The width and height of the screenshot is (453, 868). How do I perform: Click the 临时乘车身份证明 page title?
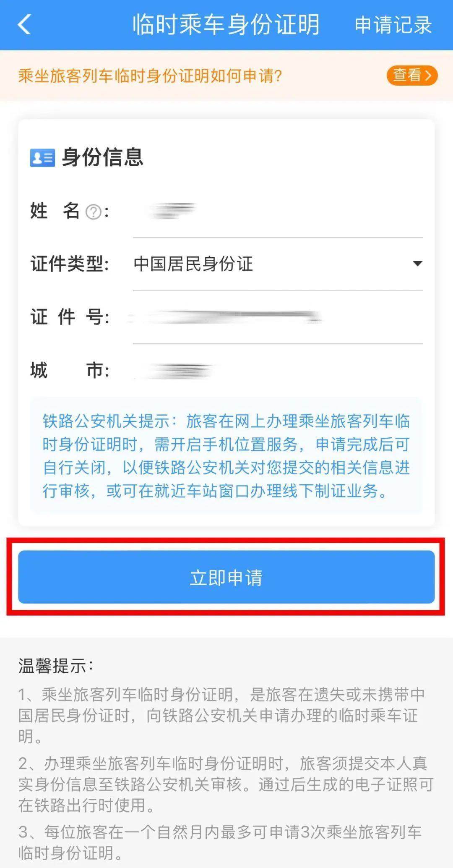pyautogui.click(x=226, y=24)
